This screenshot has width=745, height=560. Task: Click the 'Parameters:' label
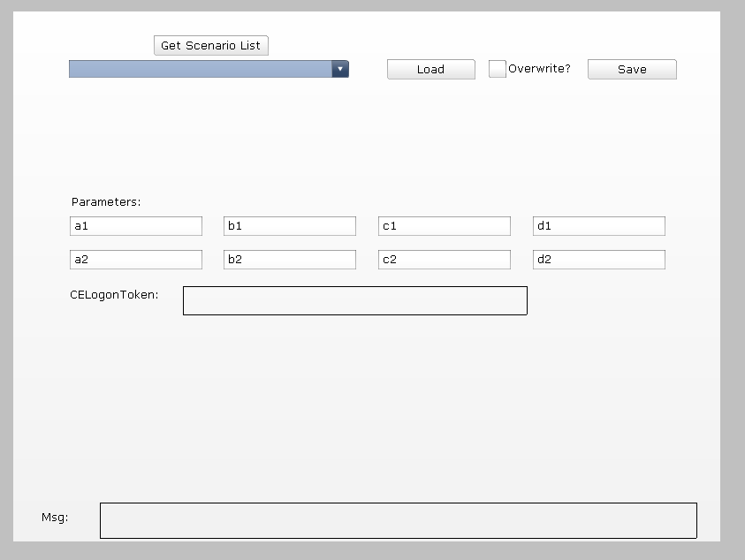coord(106,202)
